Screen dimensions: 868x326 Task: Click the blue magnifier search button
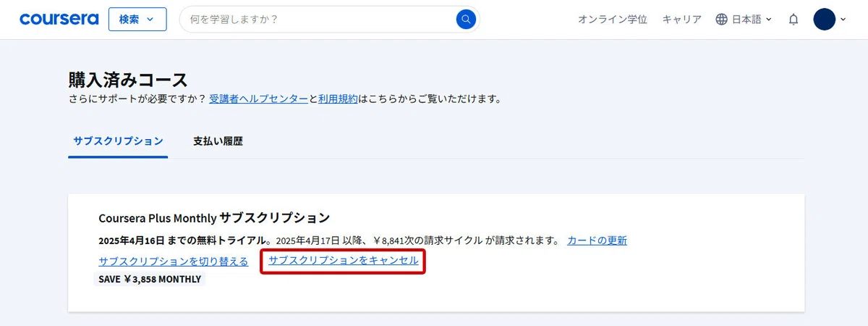[467, 20]
